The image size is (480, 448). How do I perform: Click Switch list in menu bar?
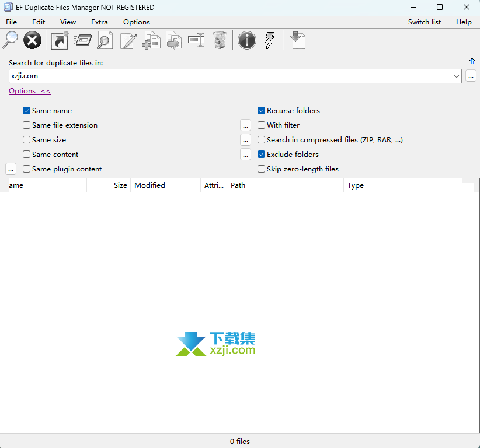(x=425, y=22)
